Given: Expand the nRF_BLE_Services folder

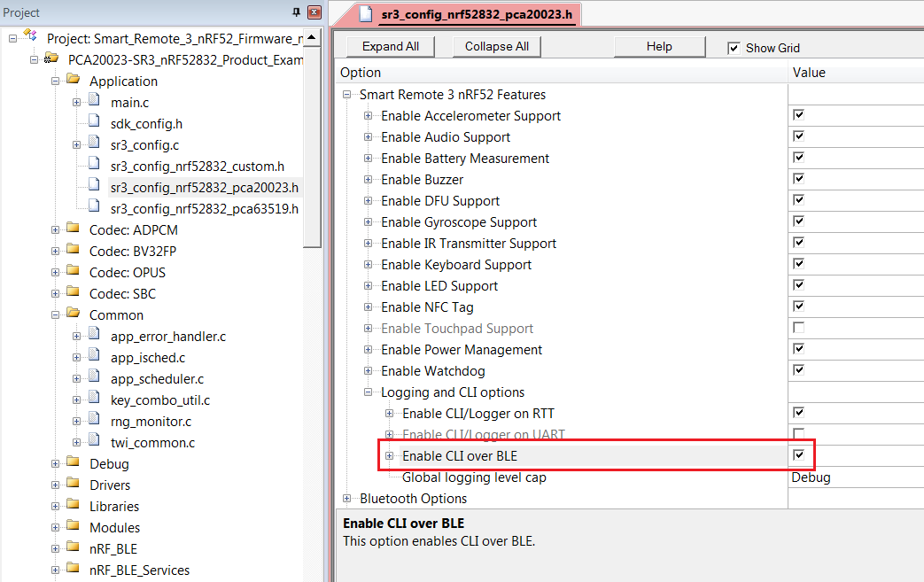Looking at the screenshot, I should click(55, 570).
